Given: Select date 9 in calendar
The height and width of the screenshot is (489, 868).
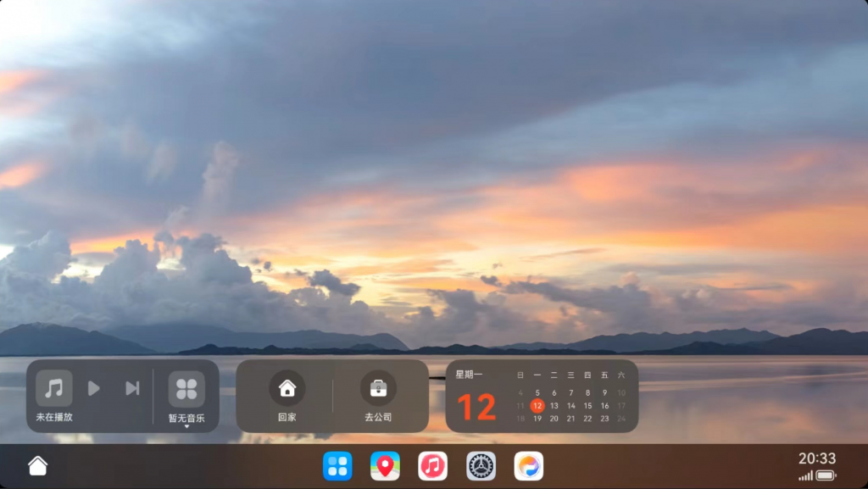Looking at the screenshot, I should coord(604,392).
